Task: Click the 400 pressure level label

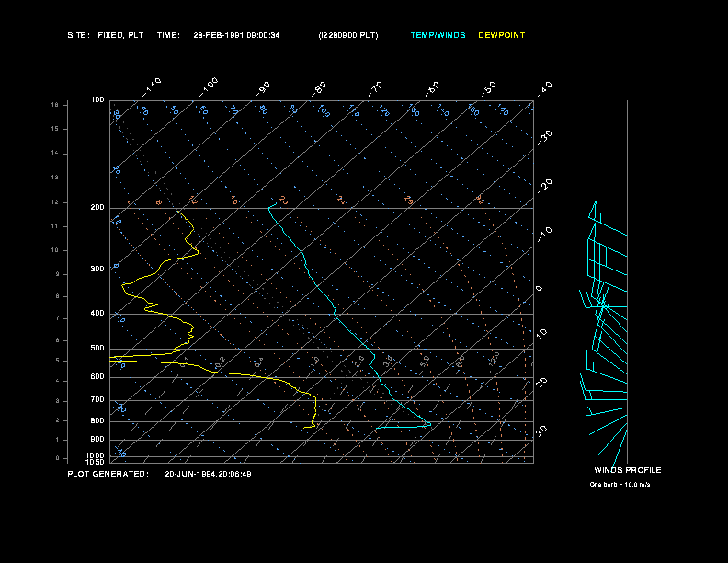Action: tap(97, 314)
